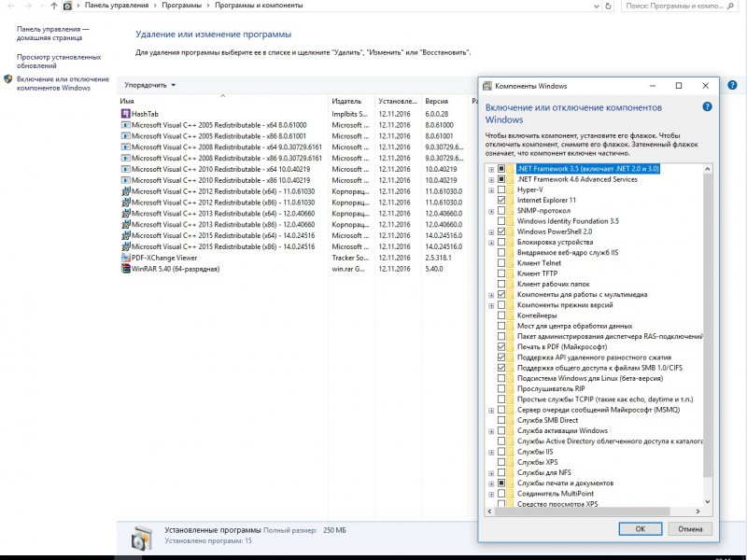Open the address bar history dropdown
This screenshot has height=560, width=747.
point(597,7)
